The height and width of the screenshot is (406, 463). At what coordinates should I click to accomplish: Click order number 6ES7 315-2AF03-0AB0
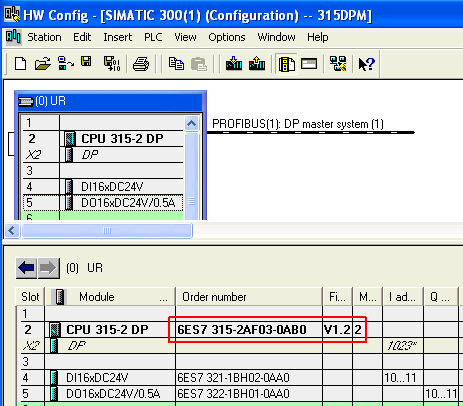click(242, 330)
